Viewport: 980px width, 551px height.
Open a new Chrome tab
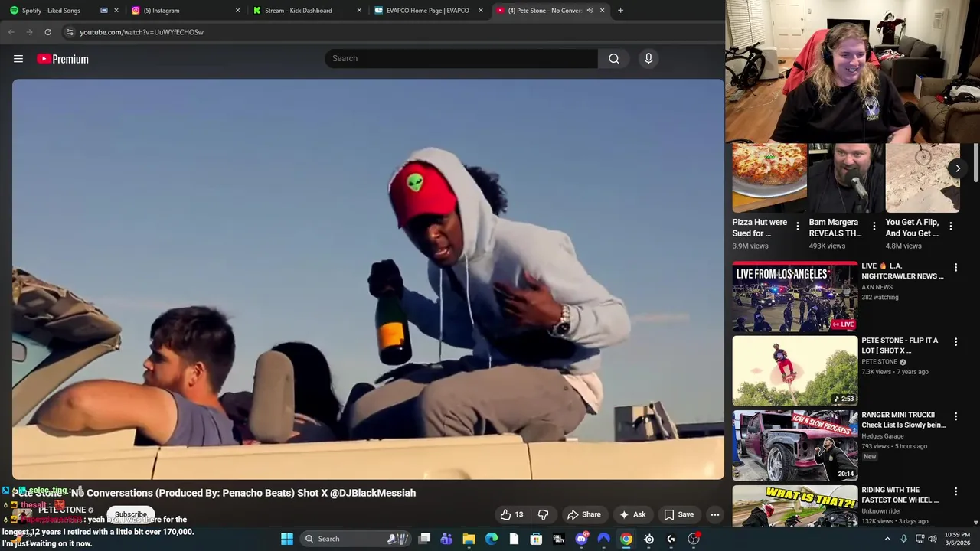(620, 11)
